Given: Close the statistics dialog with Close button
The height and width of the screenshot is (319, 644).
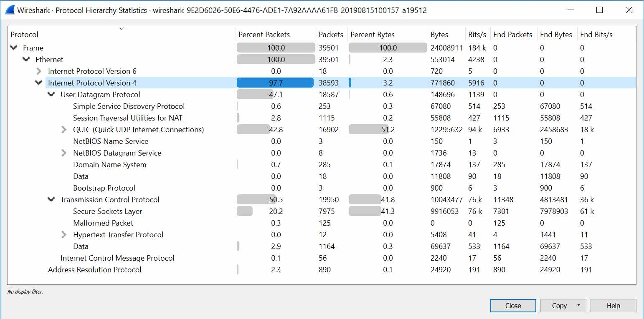Looking at the screenshot, I should pyautogui.click(x=513, y=306).
